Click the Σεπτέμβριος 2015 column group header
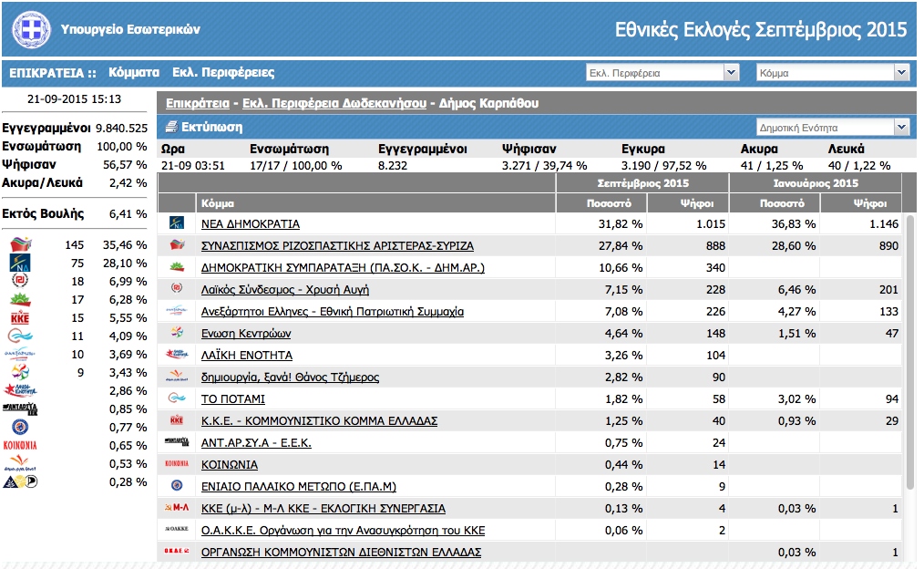Screen dimensions: 924x569 click(643, 183)
